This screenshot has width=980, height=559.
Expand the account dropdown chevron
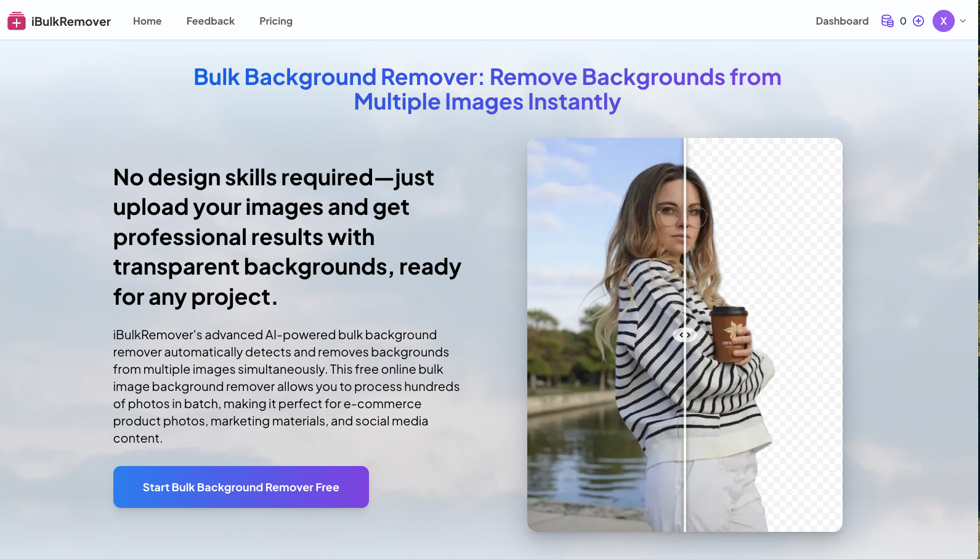point(963,21)
